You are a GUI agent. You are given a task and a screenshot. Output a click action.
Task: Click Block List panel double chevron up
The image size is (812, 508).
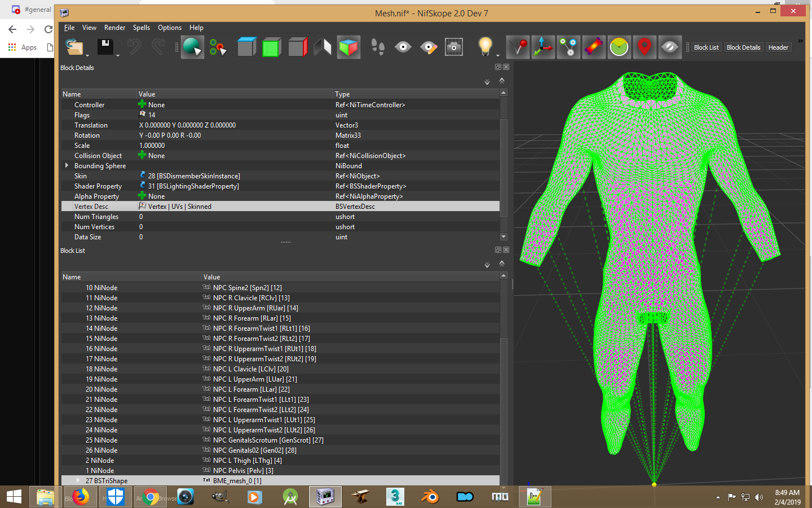coord(502,263)
